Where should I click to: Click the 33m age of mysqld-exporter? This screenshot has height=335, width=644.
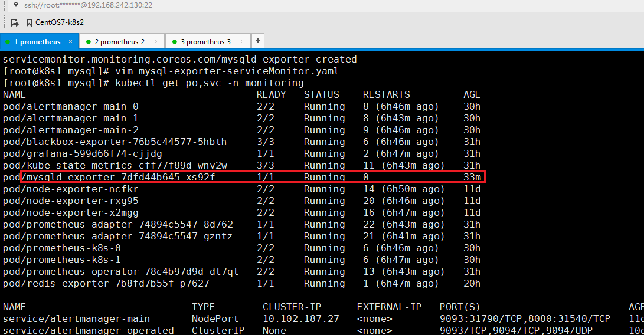[x=472, y=178]
